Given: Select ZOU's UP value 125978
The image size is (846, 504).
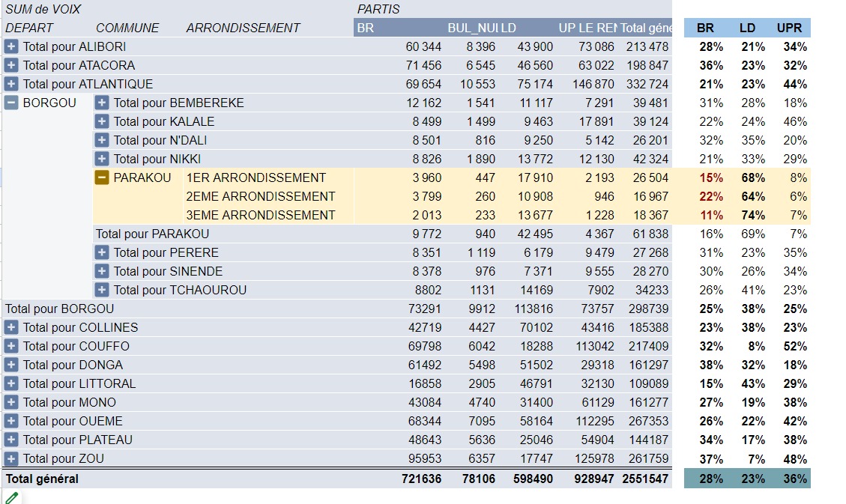Looking at the screenshot, I should tap(594, 459).
